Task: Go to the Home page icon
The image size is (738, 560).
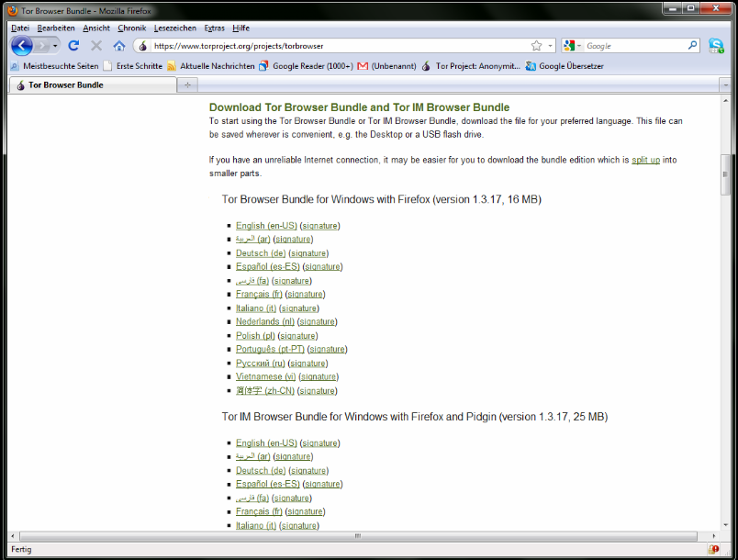Action: click(x=119, y=46)
